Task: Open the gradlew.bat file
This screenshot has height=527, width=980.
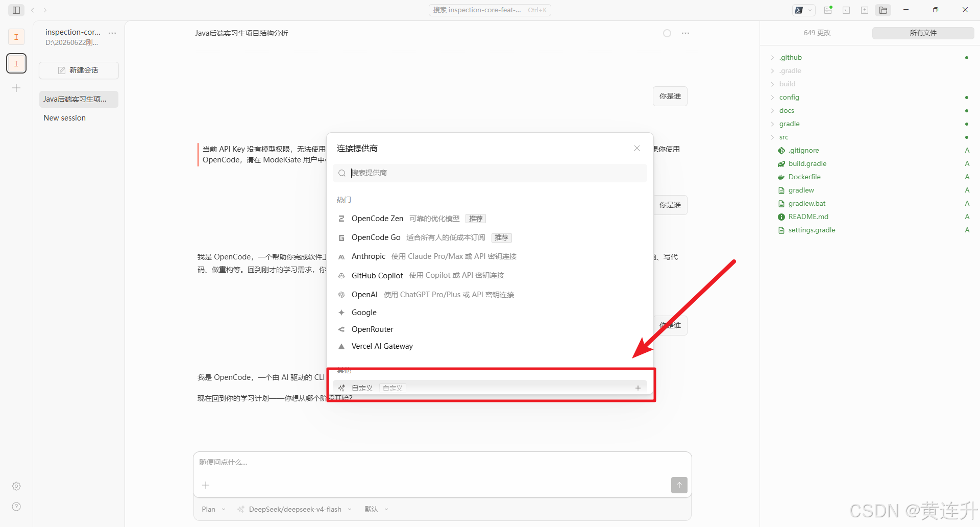Action: 806,203
